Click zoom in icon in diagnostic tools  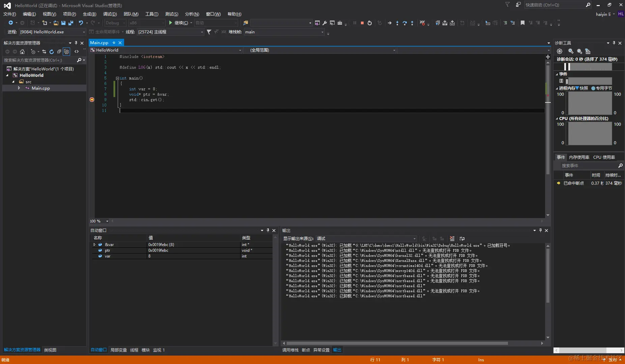pyautogui.click(x=571, y=51)
